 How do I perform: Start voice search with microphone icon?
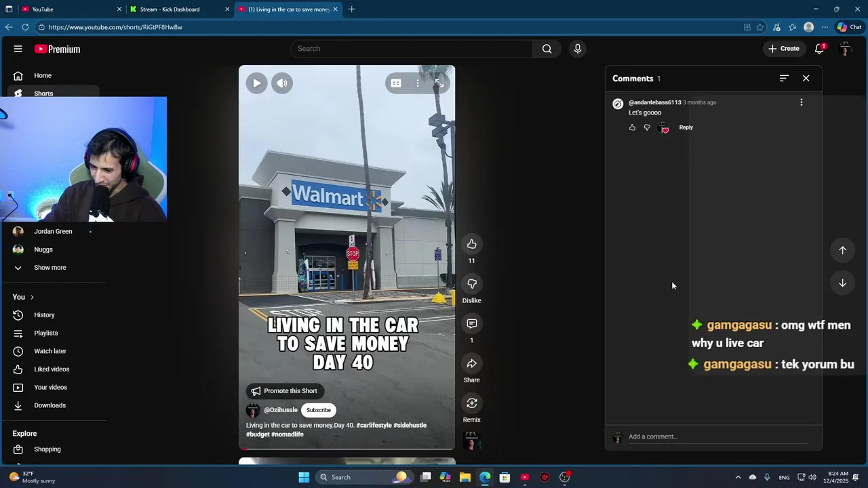pyautogui.click(x=578, y=49)
